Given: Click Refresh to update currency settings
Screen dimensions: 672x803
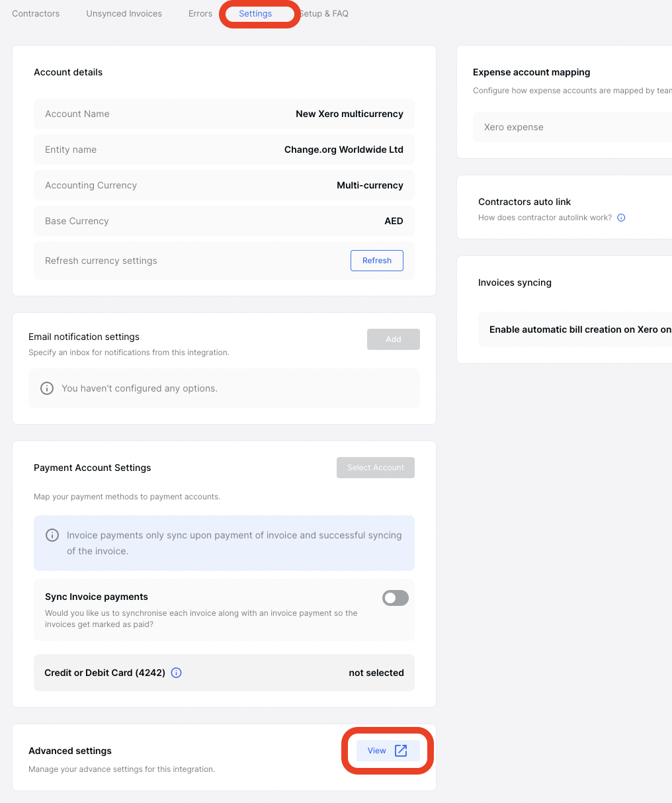Looking at the screenshot, I should [x=376, y=260].
